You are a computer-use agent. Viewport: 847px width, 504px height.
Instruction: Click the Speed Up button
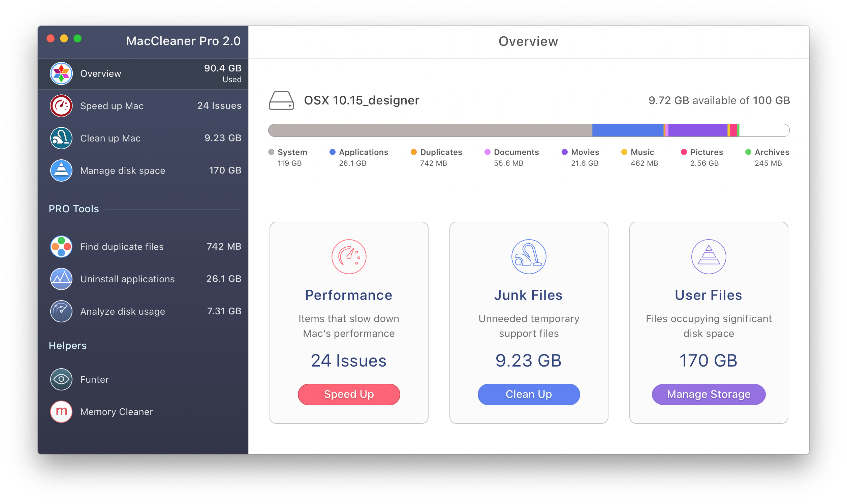[350, 394]
